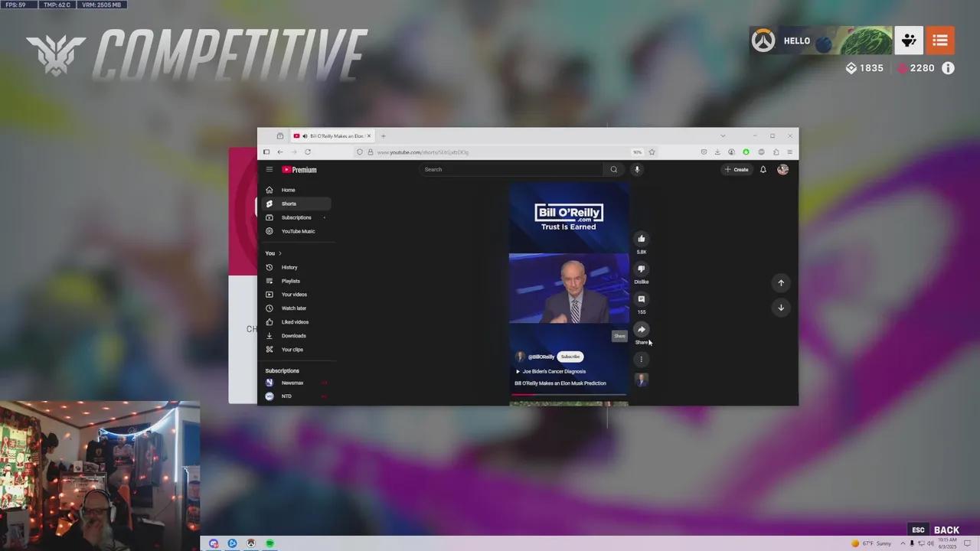Open History in the sidebar

[296, 267]
